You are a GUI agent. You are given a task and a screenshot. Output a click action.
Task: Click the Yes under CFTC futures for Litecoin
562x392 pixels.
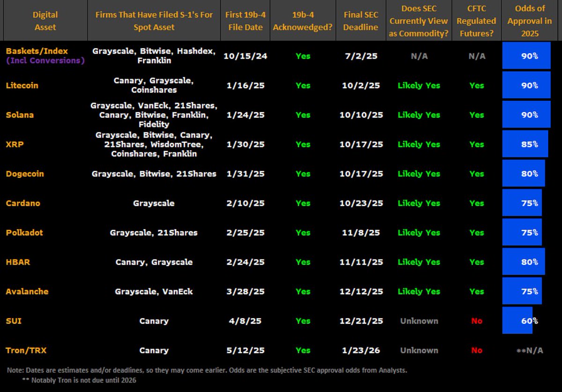[x=476, y=85]
